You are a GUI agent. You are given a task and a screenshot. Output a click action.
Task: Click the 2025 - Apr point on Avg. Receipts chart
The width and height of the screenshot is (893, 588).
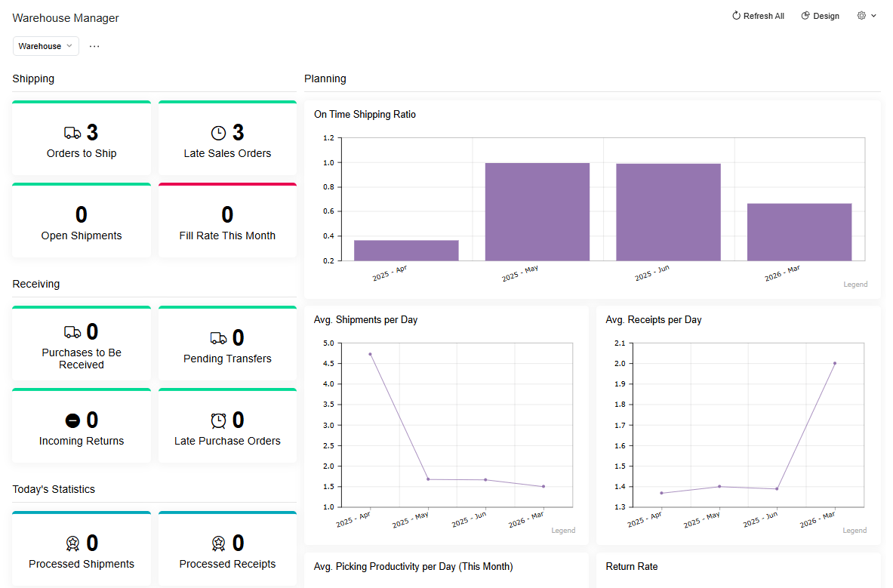[x=661, y=493]
